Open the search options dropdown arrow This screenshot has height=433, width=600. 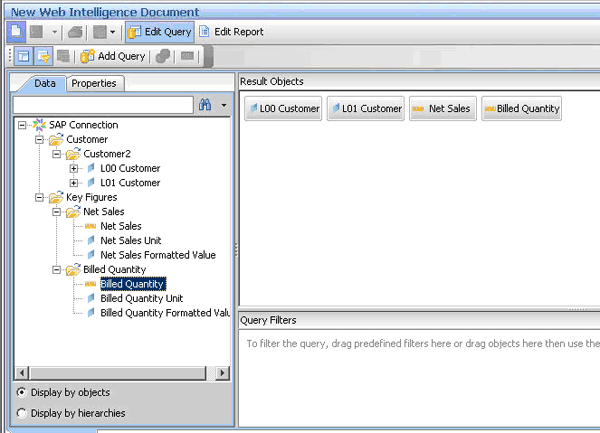(x=225, y=104)
